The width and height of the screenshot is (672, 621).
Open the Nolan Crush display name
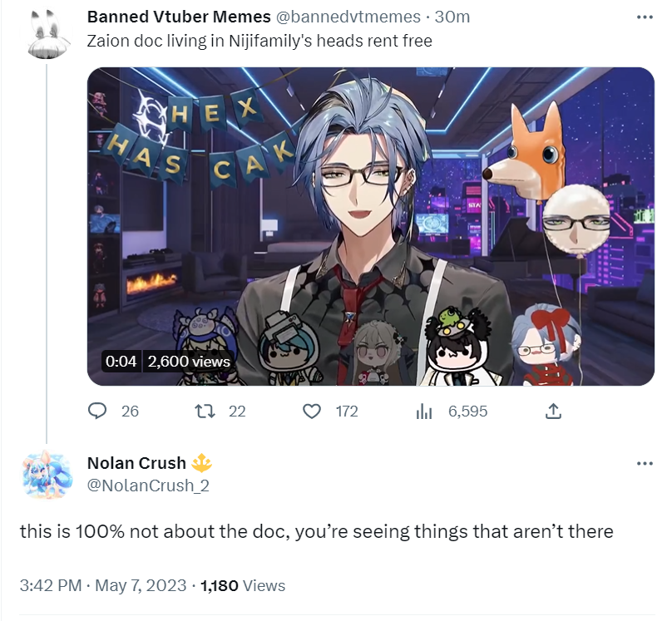pos(136,463)
